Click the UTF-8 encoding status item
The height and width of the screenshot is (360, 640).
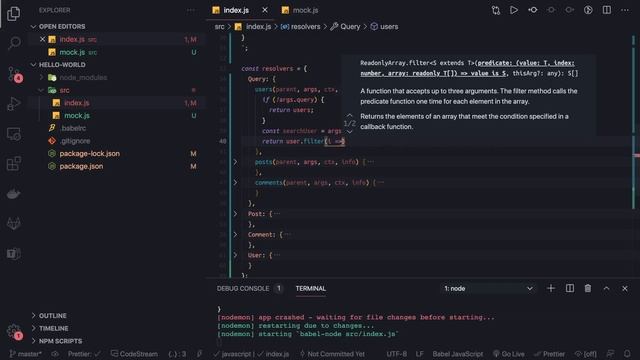click(x=396, y=354)
